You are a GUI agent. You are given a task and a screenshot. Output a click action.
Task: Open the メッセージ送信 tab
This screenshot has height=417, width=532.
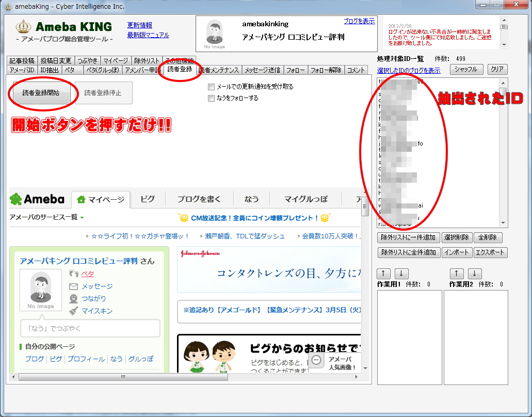click(x=262, y=70)
